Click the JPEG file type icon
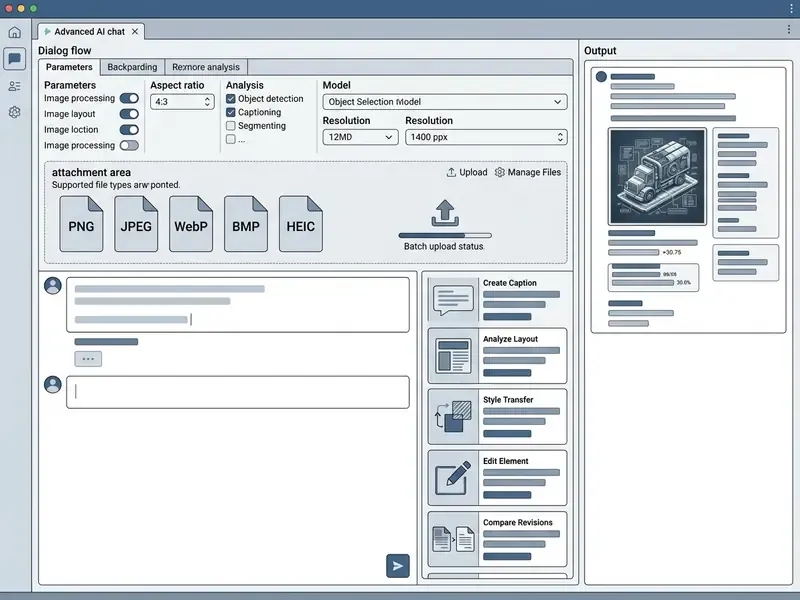This screenshot has height=600, width=800. click(136, 224)
